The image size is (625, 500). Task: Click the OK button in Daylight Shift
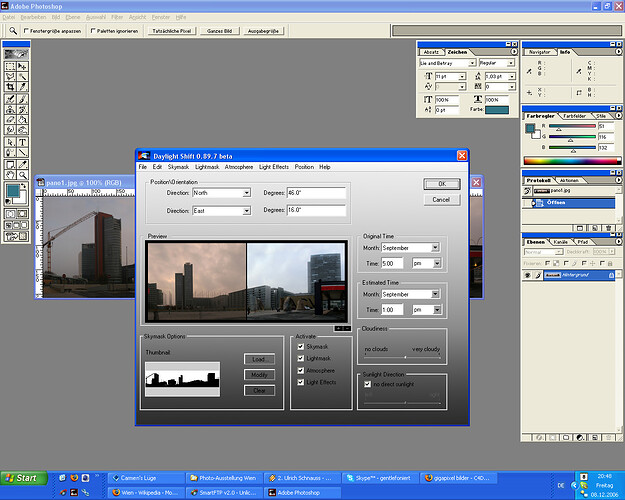coord(442,184)
